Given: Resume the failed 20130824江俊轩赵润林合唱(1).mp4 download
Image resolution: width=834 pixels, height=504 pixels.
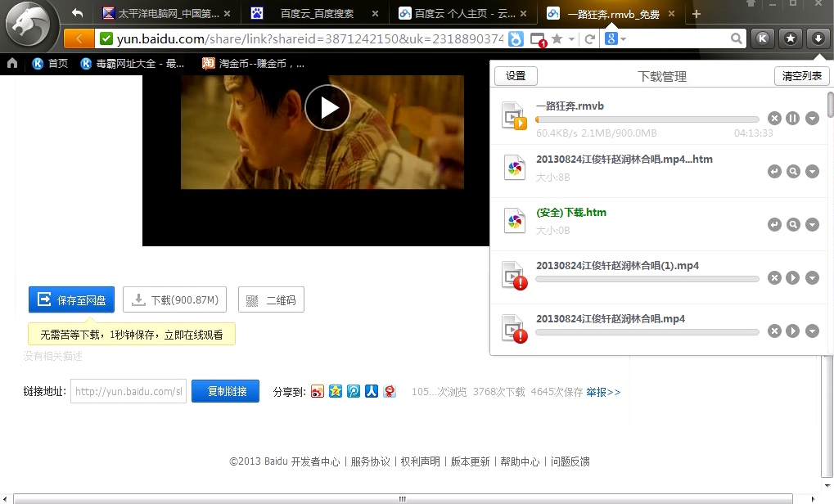Looking at the screenshot, I should 792,277.
